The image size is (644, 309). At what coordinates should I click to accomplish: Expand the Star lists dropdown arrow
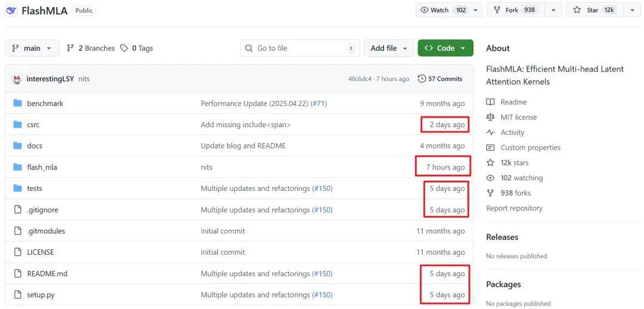(632, 10)
